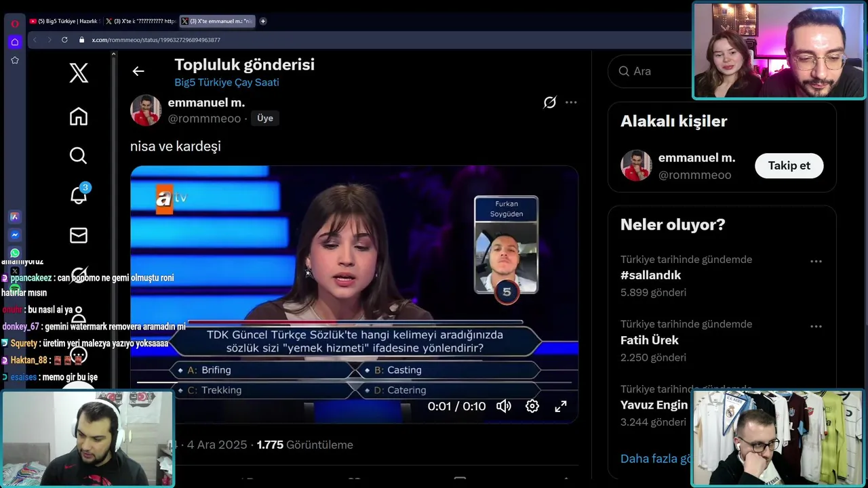Show more trends via Daha fazla göster
Viewport: 868px width, 488px height.
[x=656, y=459]
